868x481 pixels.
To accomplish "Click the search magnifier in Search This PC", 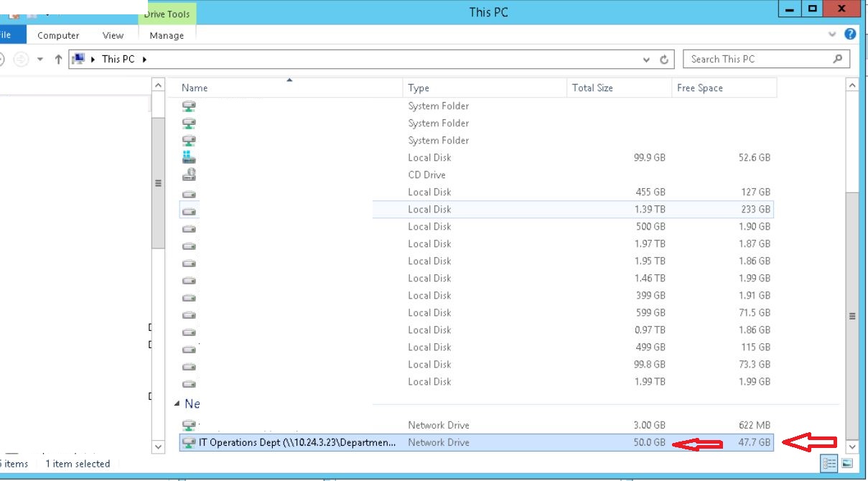I will point(839,59).
